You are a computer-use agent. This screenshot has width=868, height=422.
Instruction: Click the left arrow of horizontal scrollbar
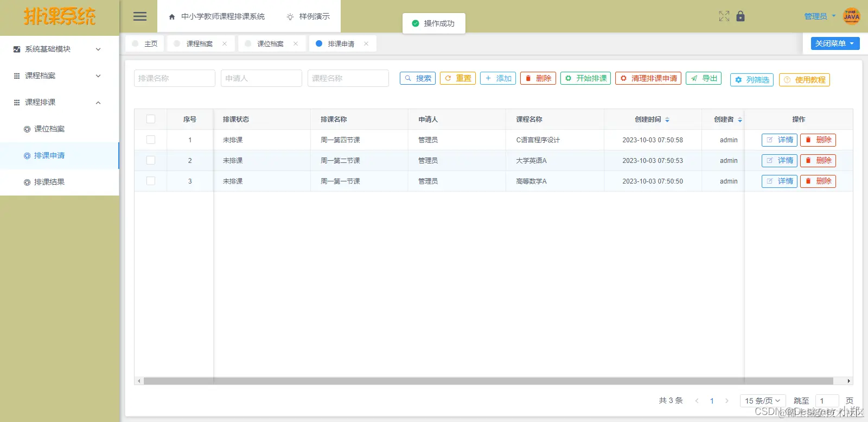pos(139,381)
